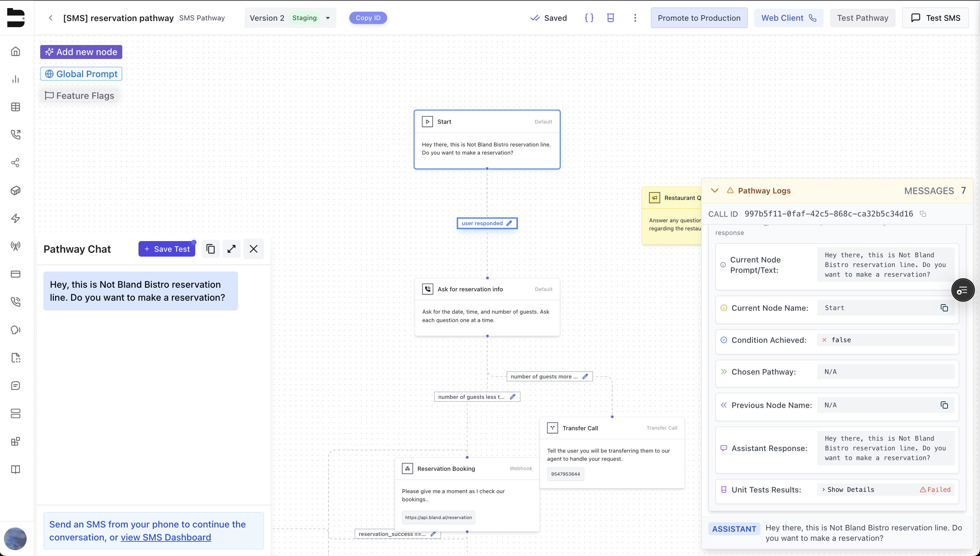Open the table grid icon in sidebar
Screen dimensions: 980x556
point(15,107)
